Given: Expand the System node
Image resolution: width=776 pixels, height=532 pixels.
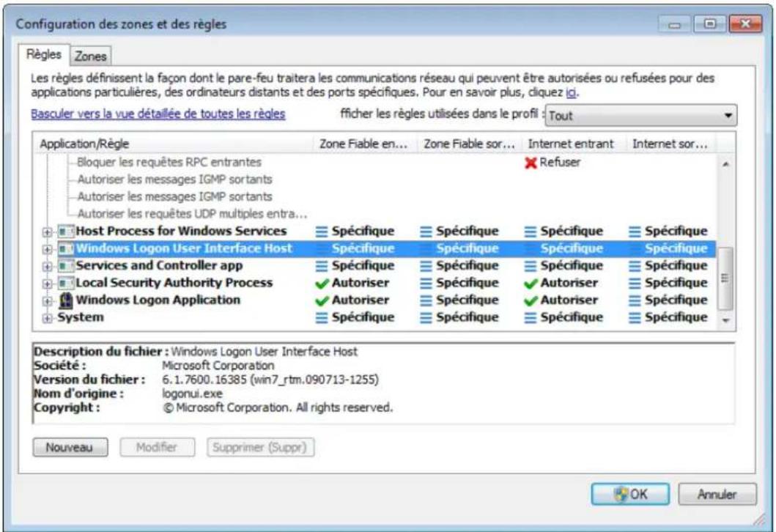Looking at the screenshot, I should (x=47, y=318).
